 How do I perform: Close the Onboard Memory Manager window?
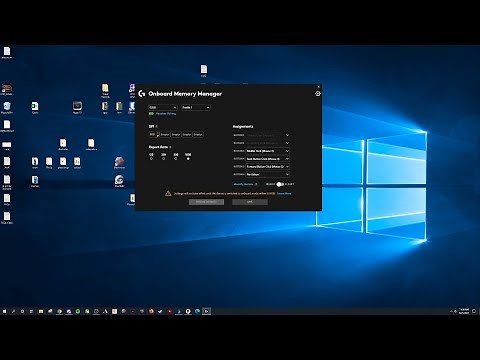[x=318, y=87]
